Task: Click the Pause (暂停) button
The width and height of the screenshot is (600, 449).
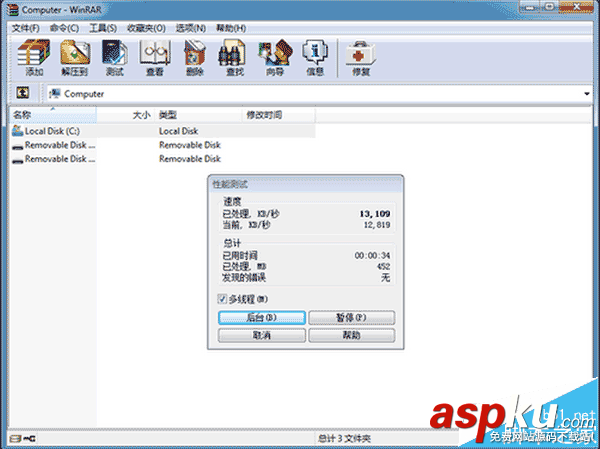Action: pos(352,318)
